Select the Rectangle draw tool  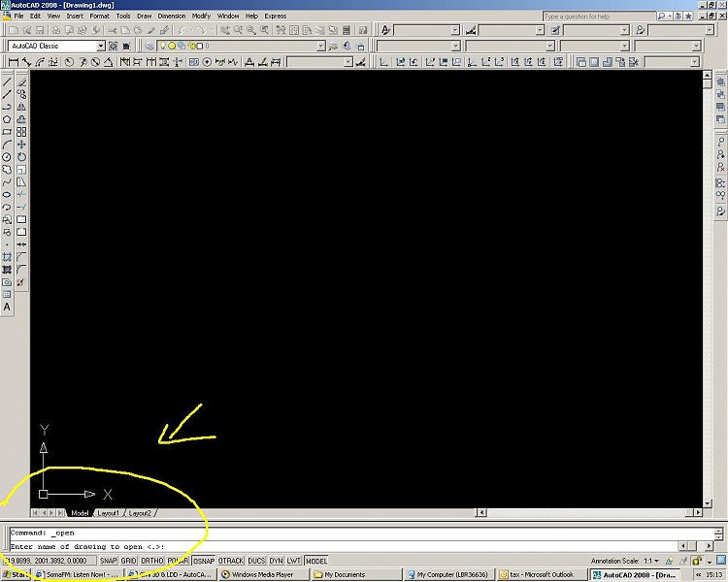(x=7, y=132)
